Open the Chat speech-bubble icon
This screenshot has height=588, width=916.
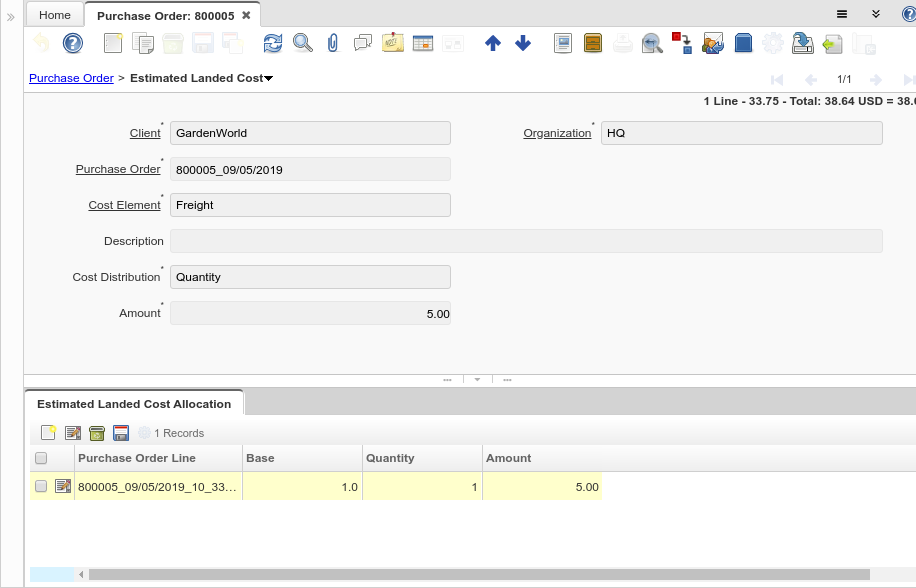click(363, 43)
